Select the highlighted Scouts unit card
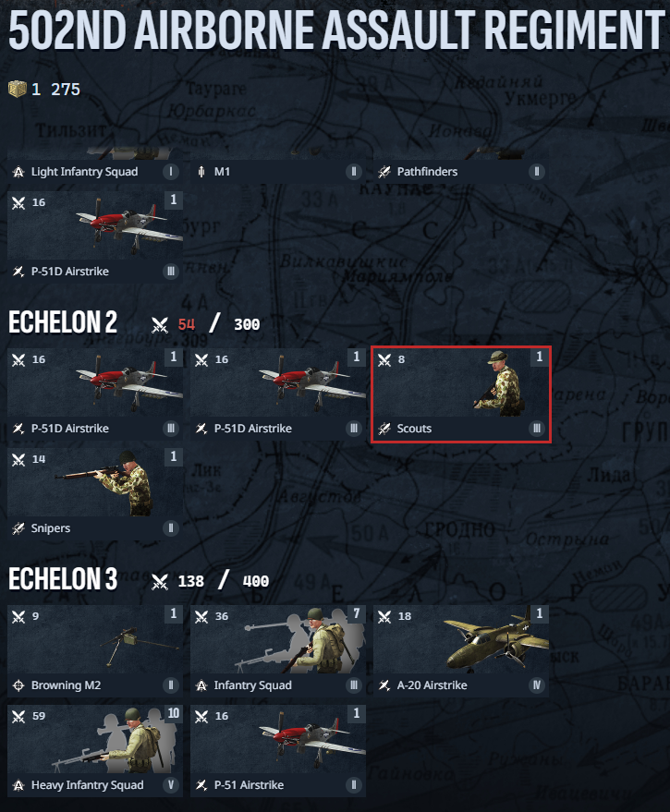670x812 pixels. 460,394
